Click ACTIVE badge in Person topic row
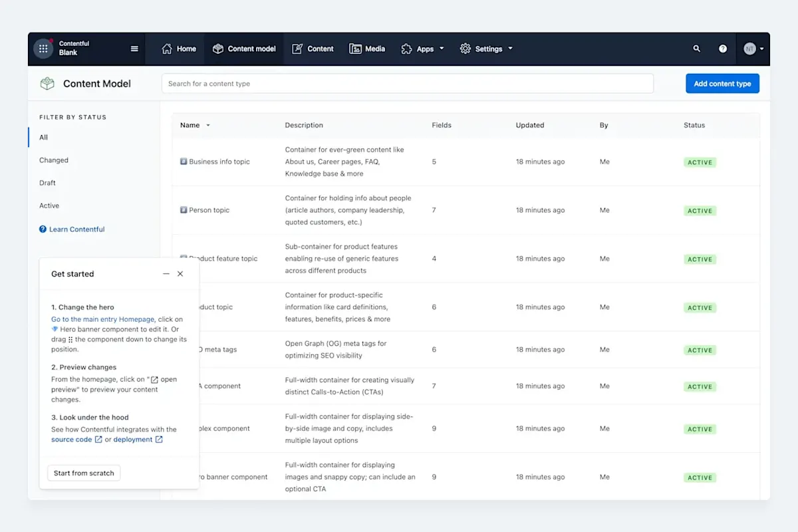The image size is (798, 532). [700, 211]
